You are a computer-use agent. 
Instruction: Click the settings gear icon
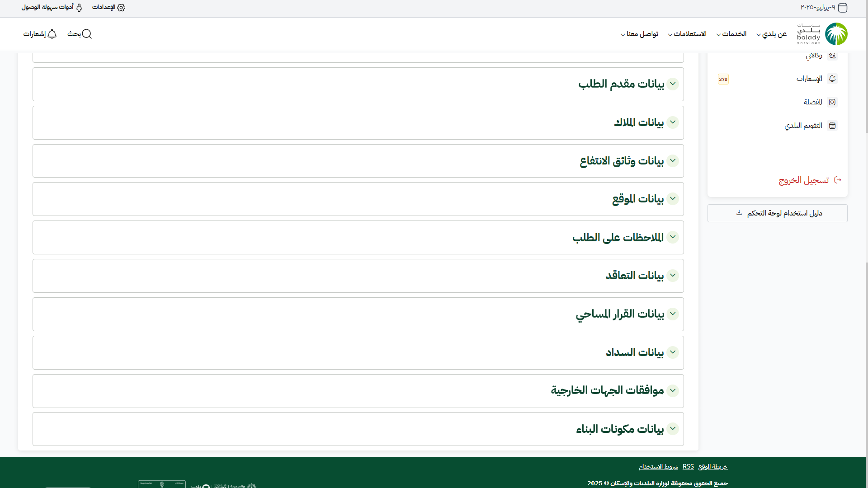[121, 7]
